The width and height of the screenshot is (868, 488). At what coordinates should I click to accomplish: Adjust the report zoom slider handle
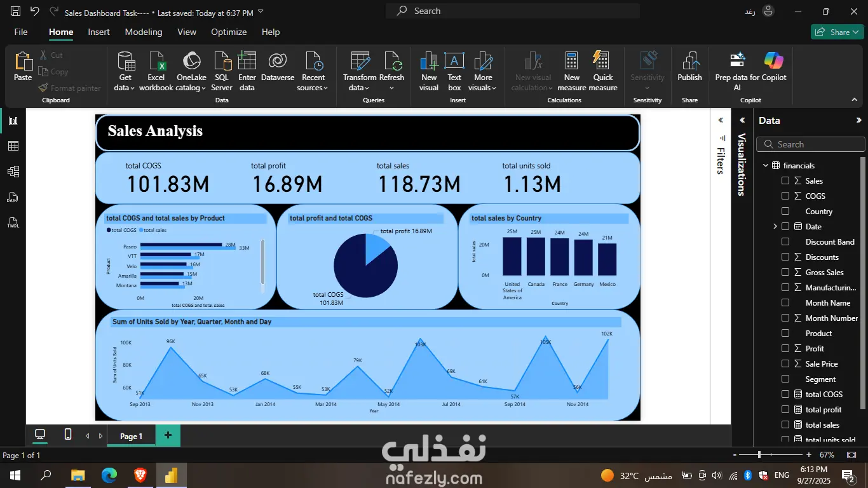(759, 455)
